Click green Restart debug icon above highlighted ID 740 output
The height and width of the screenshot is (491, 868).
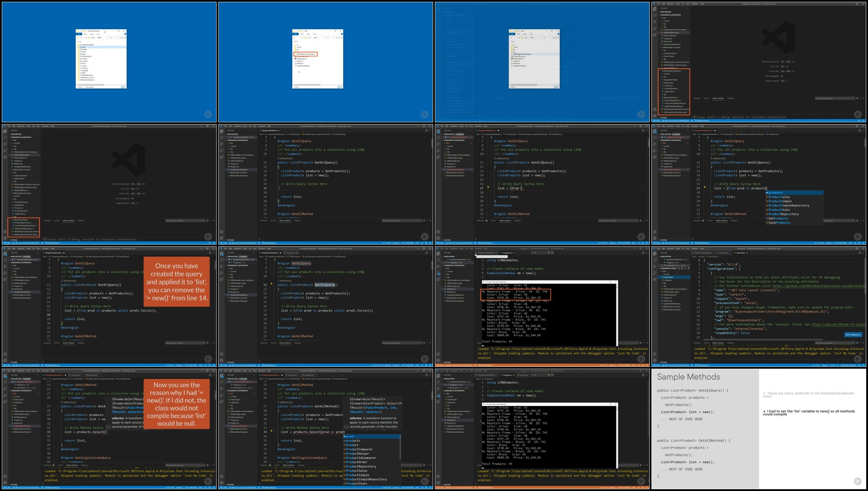coord(549,253)
